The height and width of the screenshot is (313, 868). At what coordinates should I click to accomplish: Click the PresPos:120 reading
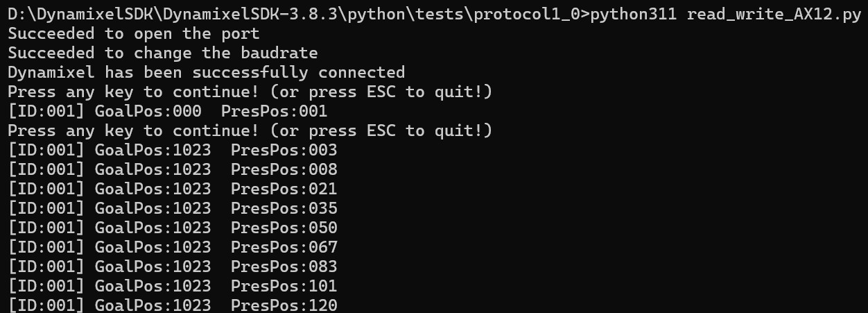click(x=284, y=305)
